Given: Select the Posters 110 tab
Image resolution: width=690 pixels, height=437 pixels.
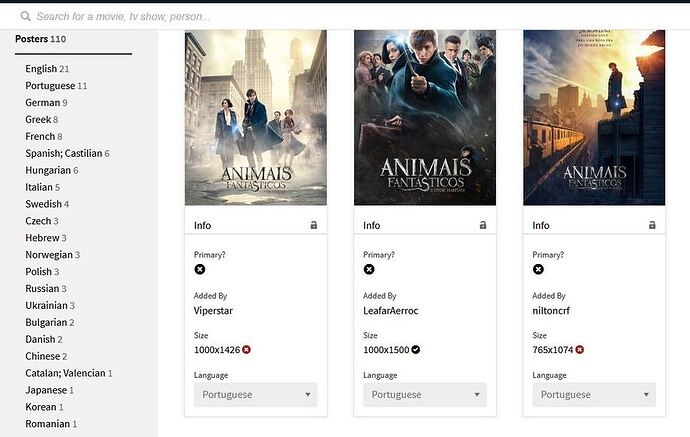Looking at the screenshot, I should tap(40, 39).
